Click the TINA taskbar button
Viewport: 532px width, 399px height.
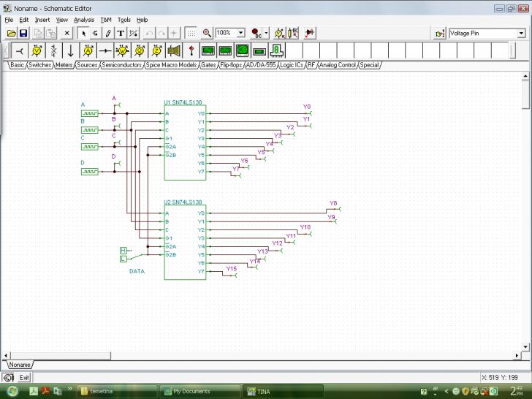point(283,391)
